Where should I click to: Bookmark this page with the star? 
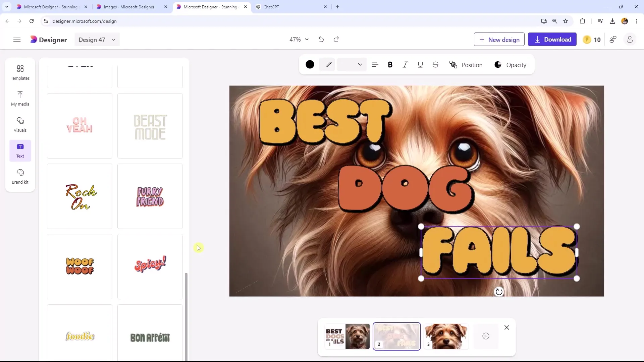pos(566,21)
